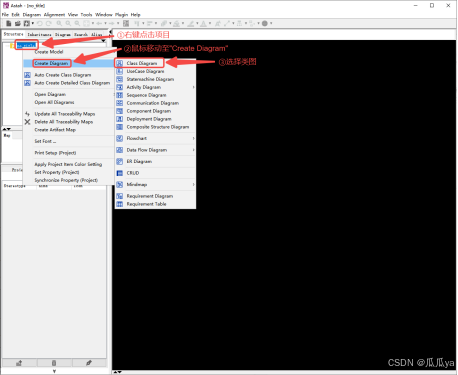This screenshot has width=458, height=375.
Task: Click the Composite Structure Diagram icon
Action: click(x=120, y=127)
